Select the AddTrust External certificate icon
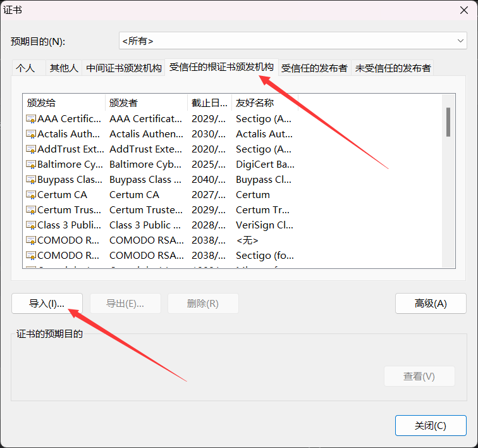This screenshot has width=478, height=448. point(31,149)
